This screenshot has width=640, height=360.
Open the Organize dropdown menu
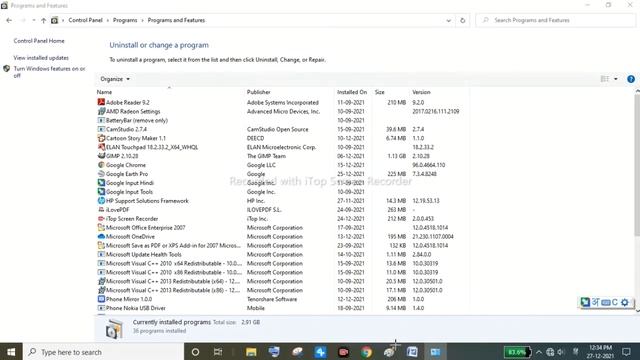(x=115, y=79)
